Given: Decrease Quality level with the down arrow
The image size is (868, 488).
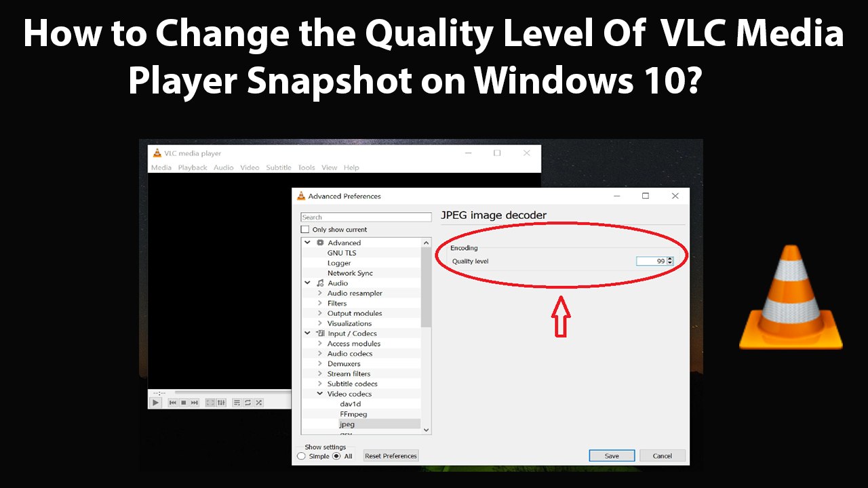Looking at the screenshot, I should click(x=670, y=263).
